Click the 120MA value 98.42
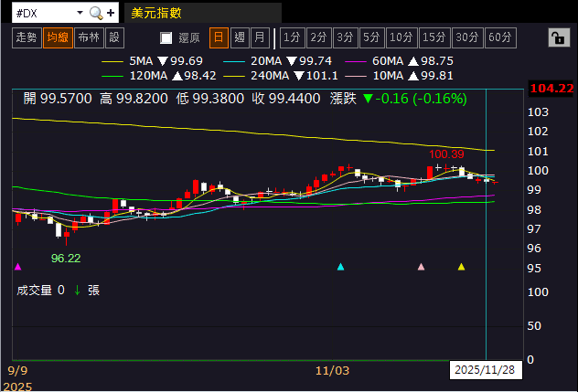This screenshot has width=578, height=392. click(x=199, y=76)
